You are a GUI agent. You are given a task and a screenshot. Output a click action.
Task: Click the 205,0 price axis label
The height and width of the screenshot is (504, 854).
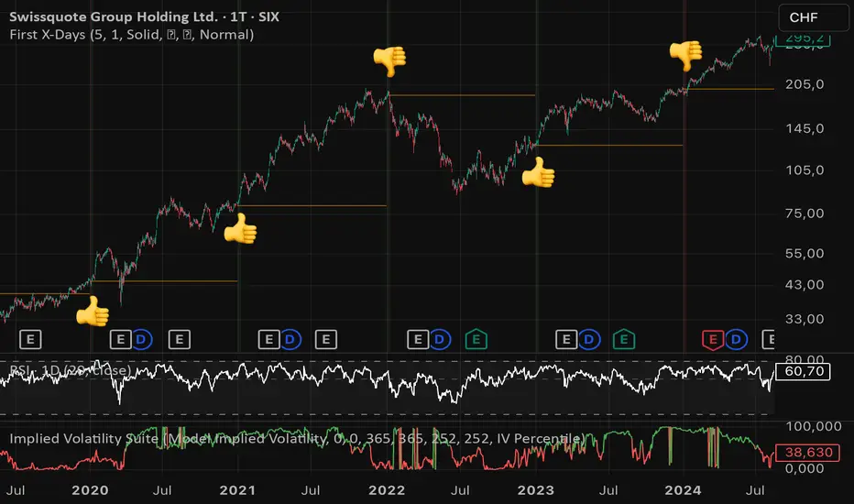click(x=805, y=84)
